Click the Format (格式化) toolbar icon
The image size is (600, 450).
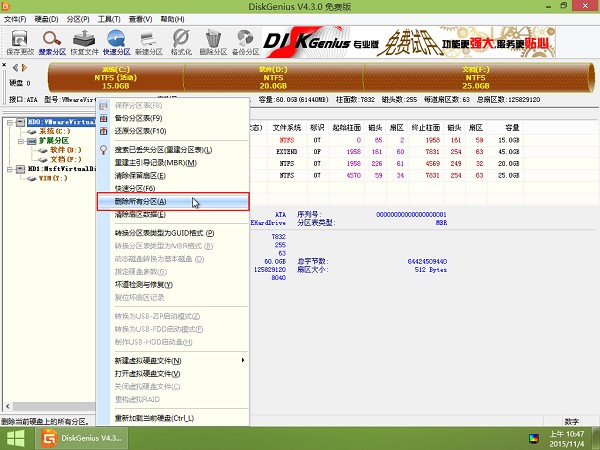point(181,42)
